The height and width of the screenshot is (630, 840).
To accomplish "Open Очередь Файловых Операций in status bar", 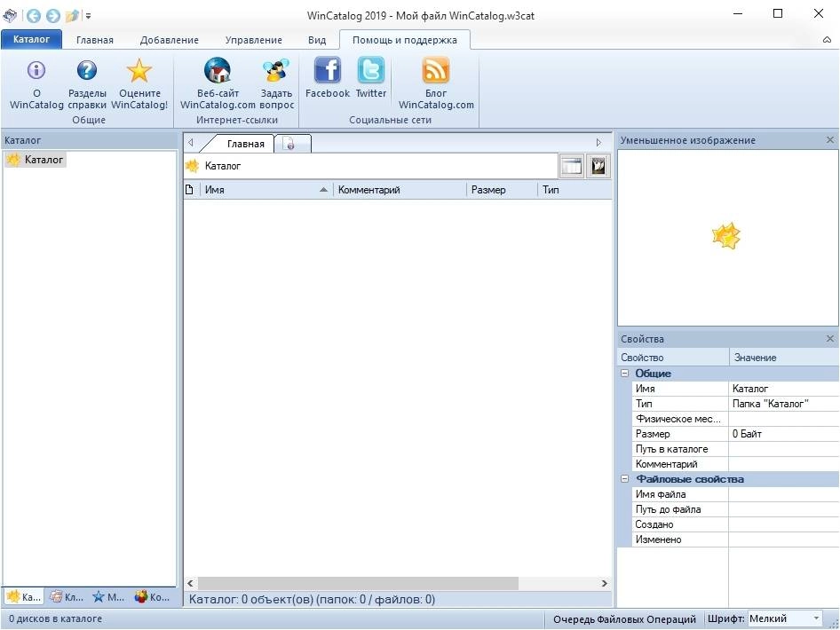I will (x=624, y=619).
